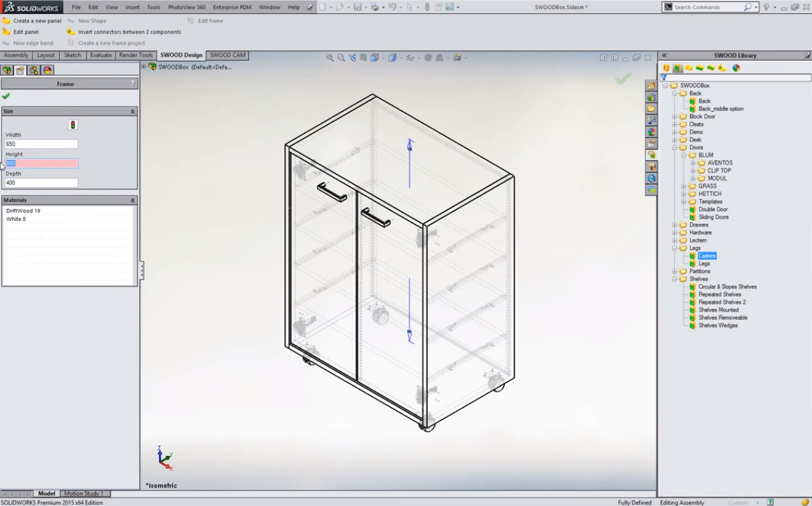Click the Width input field
The width and height of the screenshot is (812, 506).
coord(41,144)
